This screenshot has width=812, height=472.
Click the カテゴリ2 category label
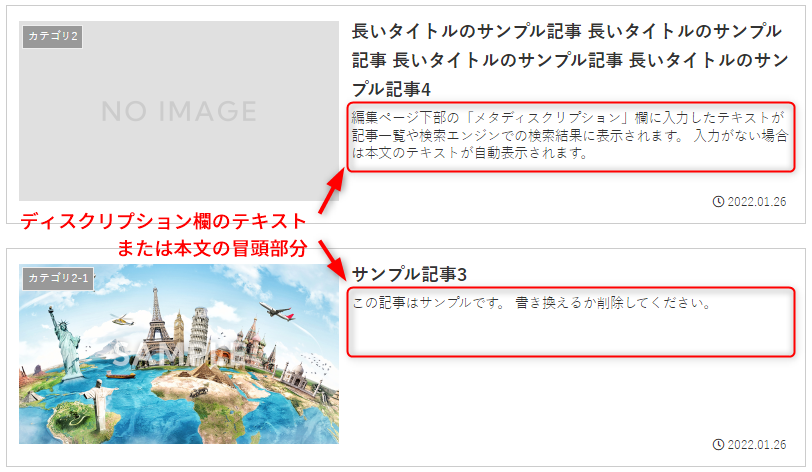click(52, 36)
